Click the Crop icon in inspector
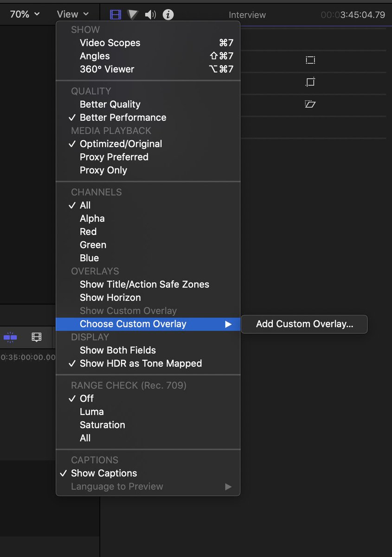Screen dimensions: 392x557 click(310, 82)
